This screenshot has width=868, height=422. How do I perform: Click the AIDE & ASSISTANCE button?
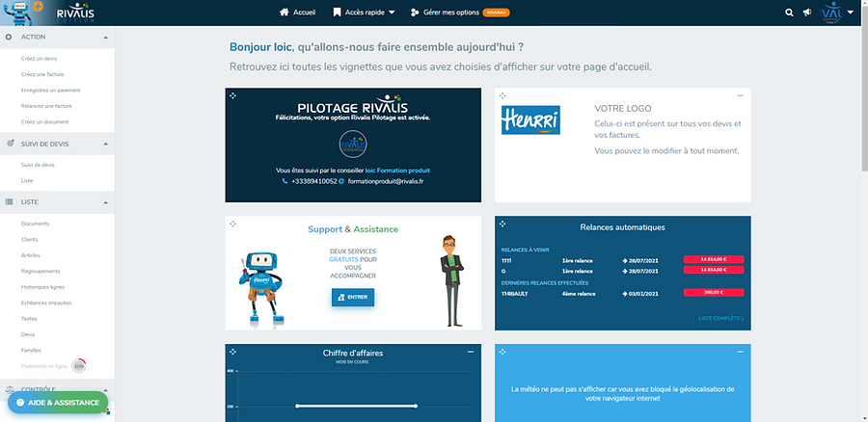coord(58,403)
